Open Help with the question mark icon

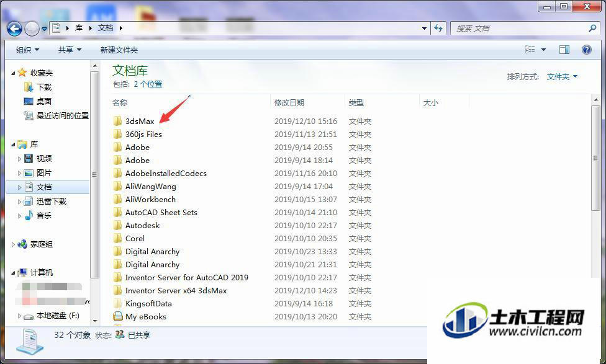point(586,50)
